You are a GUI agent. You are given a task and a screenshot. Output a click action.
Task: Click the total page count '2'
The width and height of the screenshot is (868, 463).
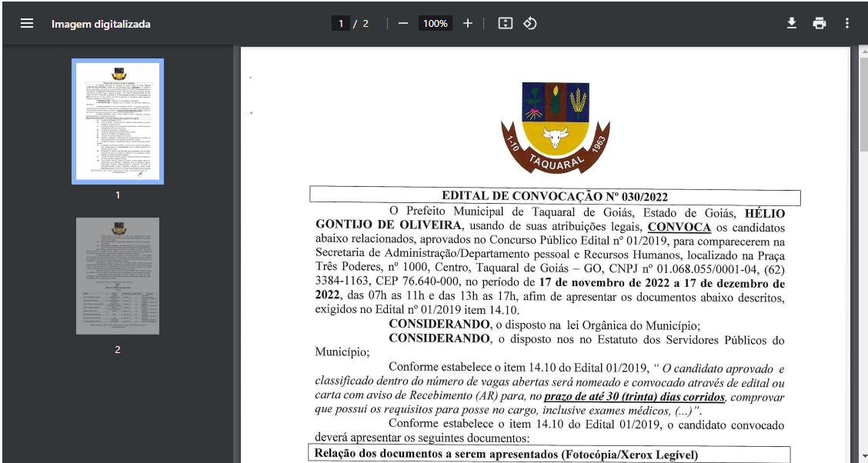pyautogui.click(x=366, y=23)
